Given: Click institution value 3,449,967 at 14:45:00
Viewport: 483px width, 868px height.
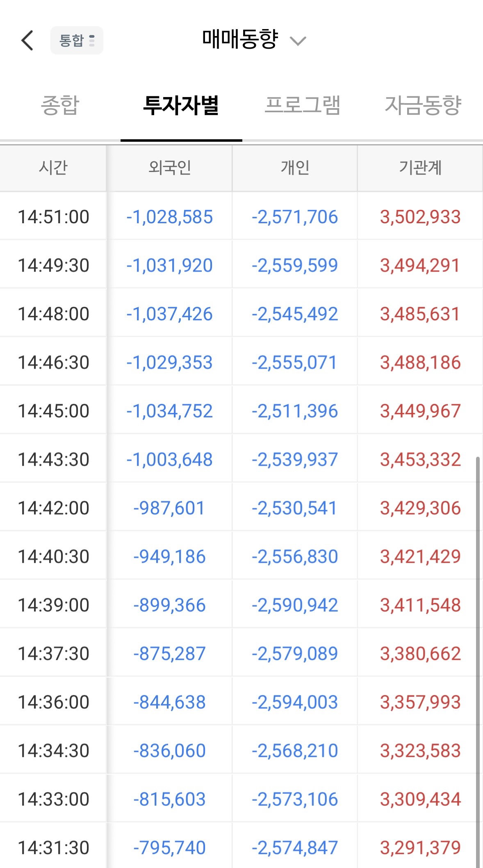Looking at the screenshot, I should pos(420,411).
